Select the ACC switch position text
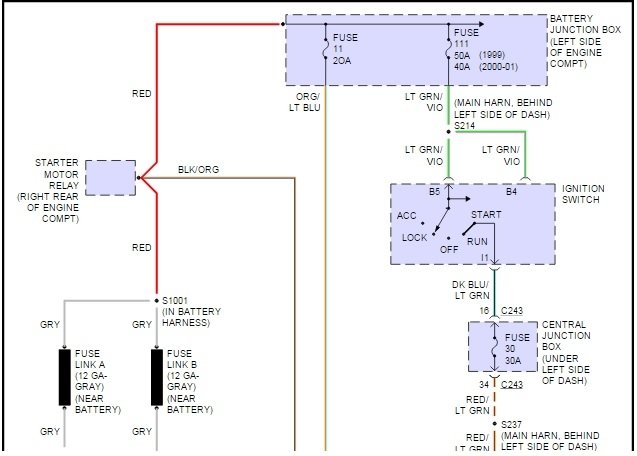This screenshot has height=456, width=637. [x=406, y=216]
